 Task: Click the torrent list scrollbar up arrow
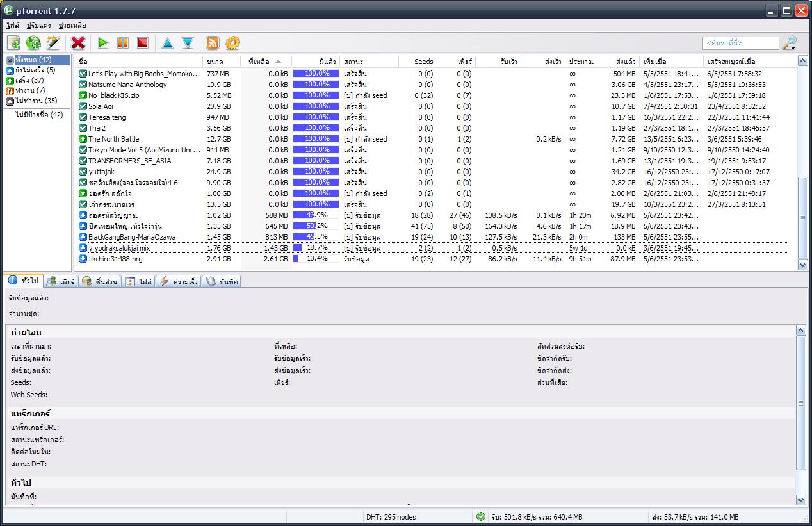[x=803, y=61]
